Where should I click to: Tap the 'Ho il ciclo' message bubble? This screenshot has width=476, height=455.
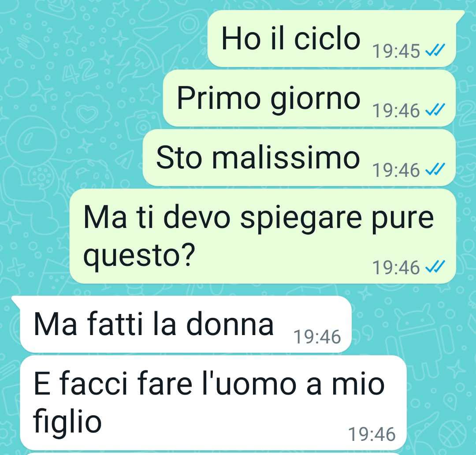332,38
